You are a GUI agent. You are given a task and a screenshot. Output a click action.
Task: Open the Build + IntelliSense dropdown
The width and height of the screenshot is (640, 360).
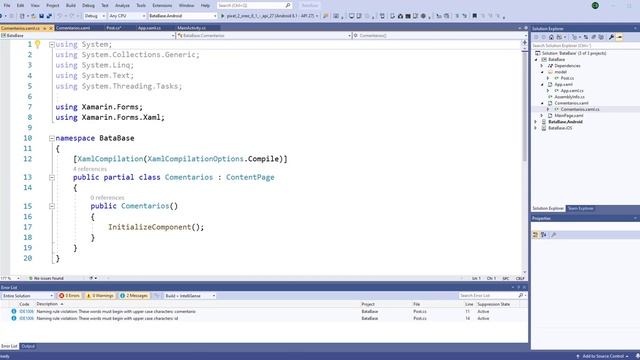pos(189,296)
